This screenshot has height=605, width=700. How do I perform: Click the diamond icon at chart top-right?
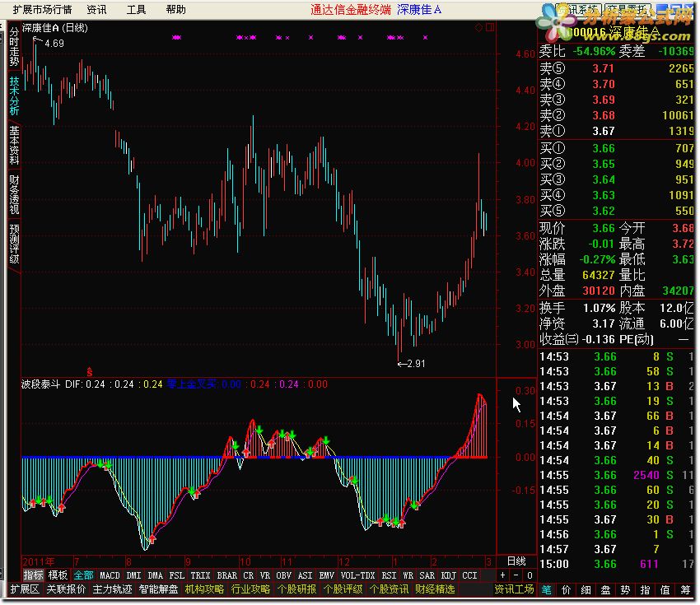[x=478, y=28]
